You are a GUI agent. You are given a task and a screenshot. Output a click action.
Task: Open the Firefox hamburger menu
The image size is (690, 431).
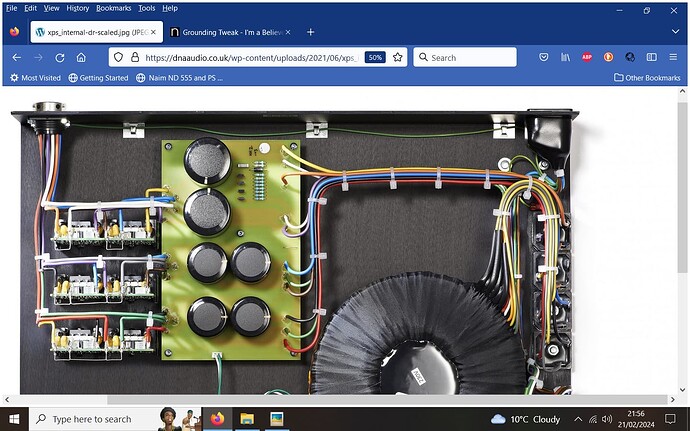coord(674,58)
